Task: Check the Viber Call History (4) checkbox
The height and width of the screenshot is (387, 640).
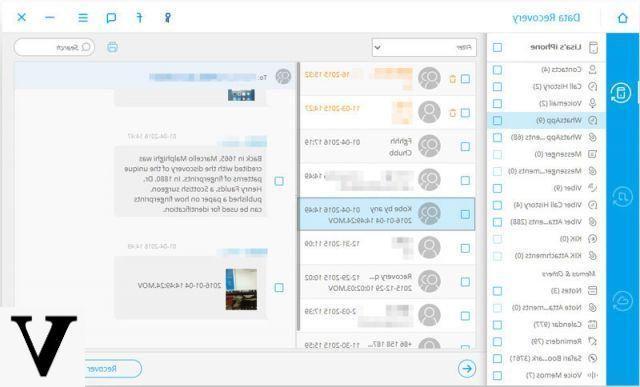Action: (x=497, y=205)
